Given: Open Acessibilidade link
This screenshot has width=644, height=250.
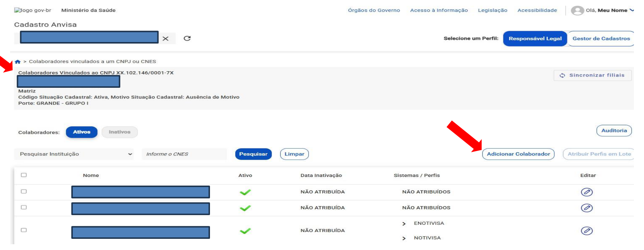Looking at the screenshot, I should click(537, 10).
